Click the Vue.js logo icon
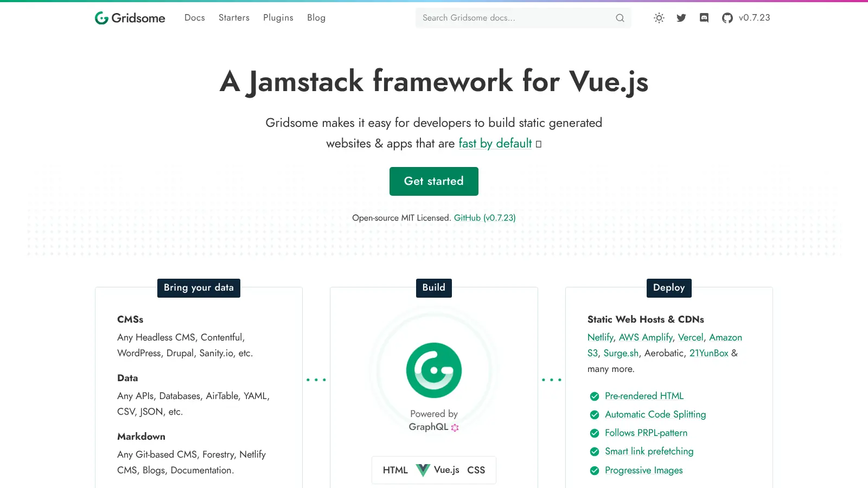 point(423,470)
